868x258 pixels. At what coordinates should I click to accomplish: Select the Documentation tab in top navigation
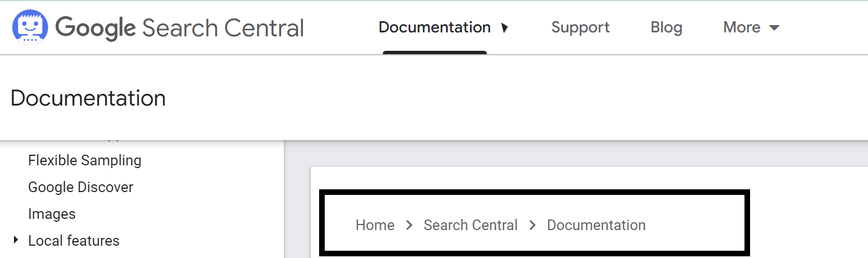tap(435, 27)
